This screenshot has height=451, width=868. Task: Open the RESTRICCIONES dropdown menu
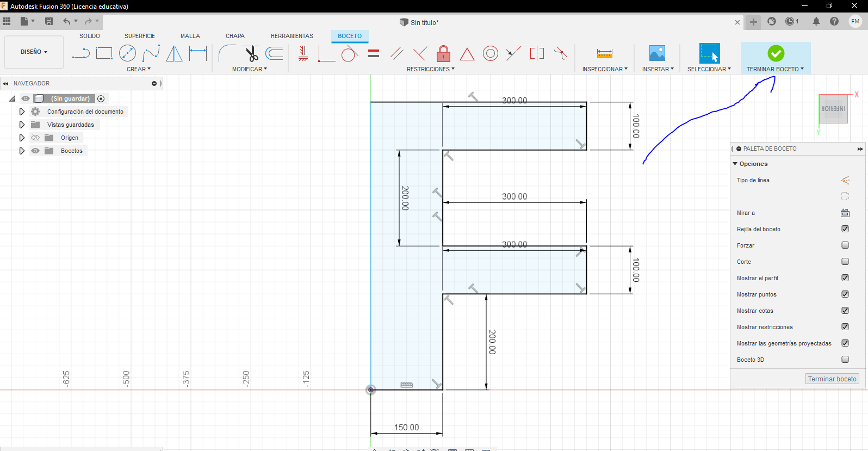430,69
